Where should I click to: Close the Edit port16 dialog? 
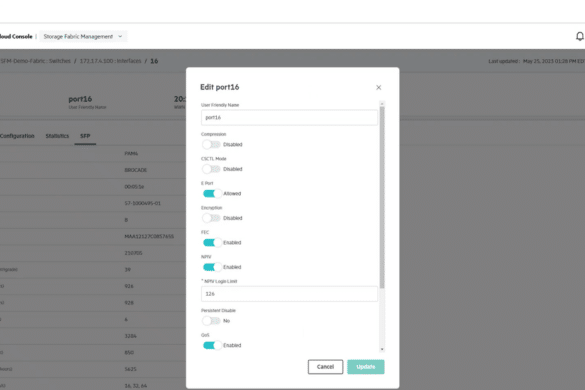tap(378, 87)
